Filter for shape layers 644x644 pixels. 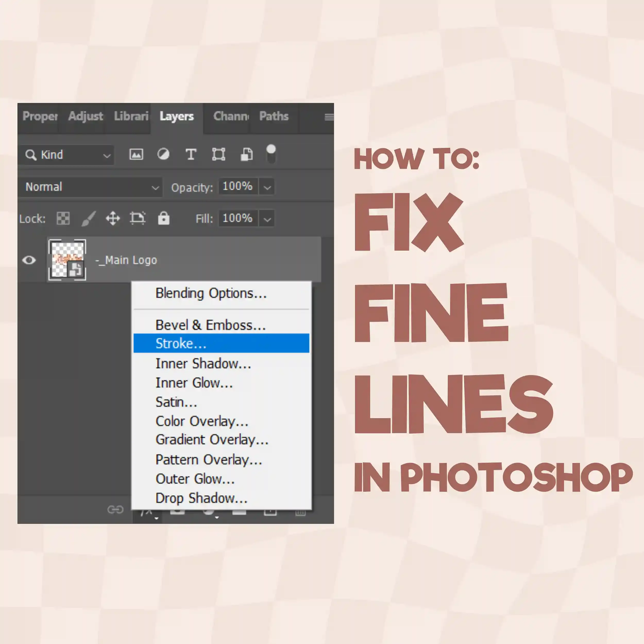click(x=219, y=154)
